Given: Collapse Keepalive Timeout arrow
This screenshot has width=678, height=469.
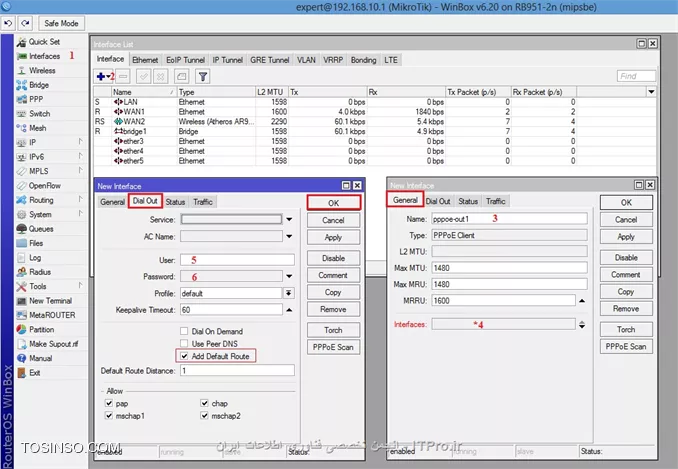Looking at the screenshot, I should pos(289,310).
